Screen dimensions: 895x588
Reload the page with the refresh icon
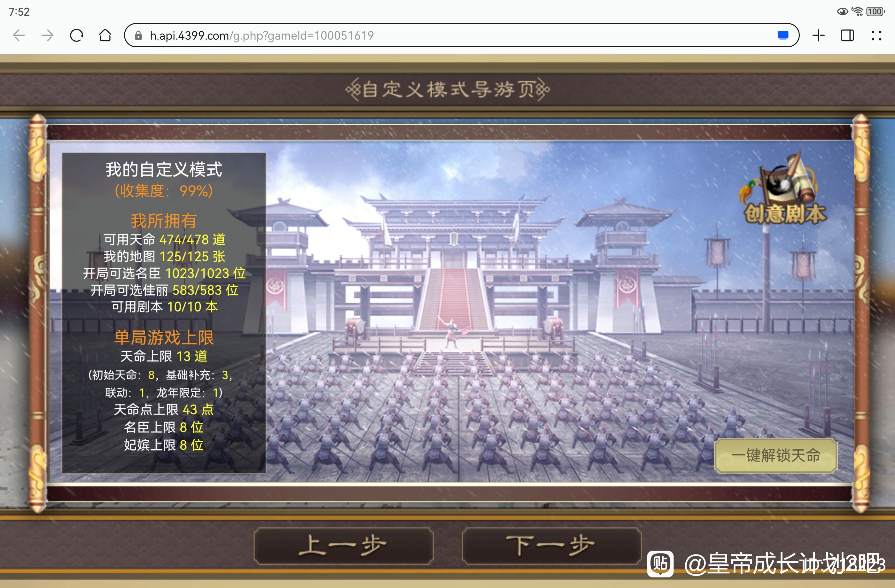[x=76, y=35]
